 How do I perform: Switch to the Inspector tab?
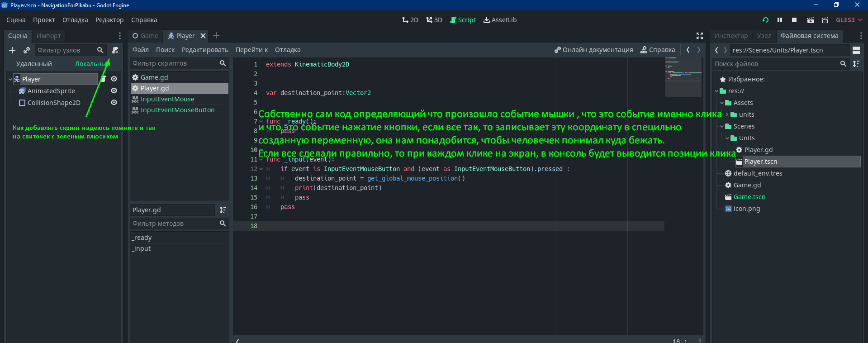point(731,36)
